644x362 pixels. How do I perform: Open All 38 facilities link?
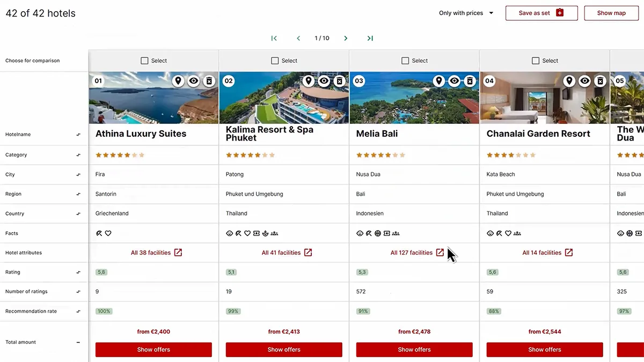coord(151,253)
